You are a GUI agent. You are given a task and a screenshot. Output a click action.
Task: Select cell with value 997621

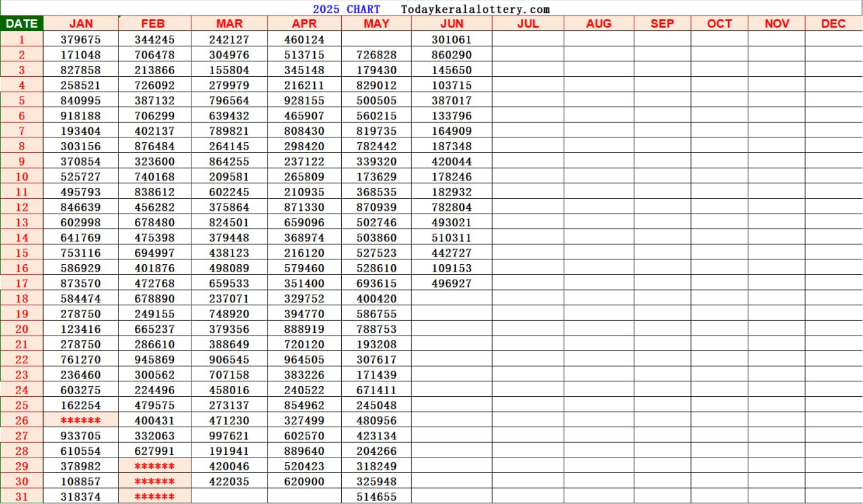point(229,436)
